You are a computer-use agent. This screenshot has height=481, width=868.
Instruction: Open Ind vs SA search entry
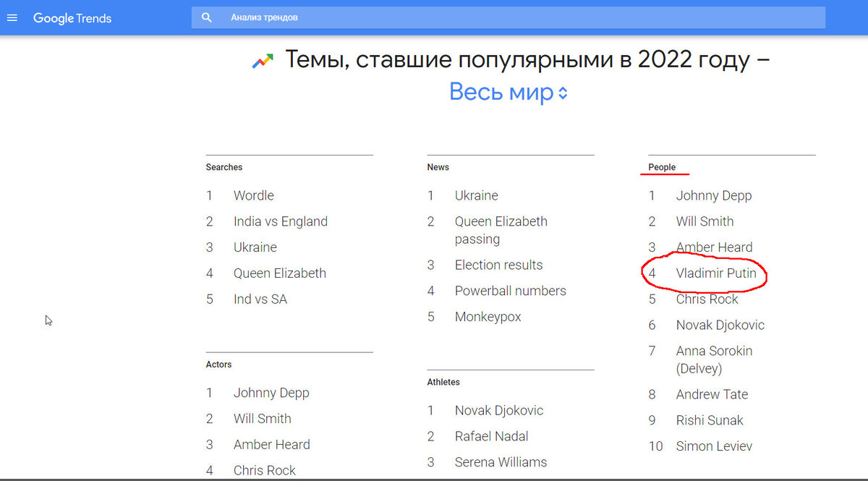point(260,299)
